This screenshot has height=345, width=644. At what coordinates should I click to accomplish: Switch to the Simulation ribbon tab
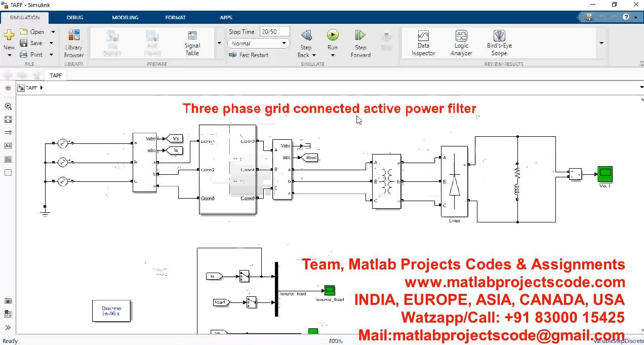click(24, 17)
